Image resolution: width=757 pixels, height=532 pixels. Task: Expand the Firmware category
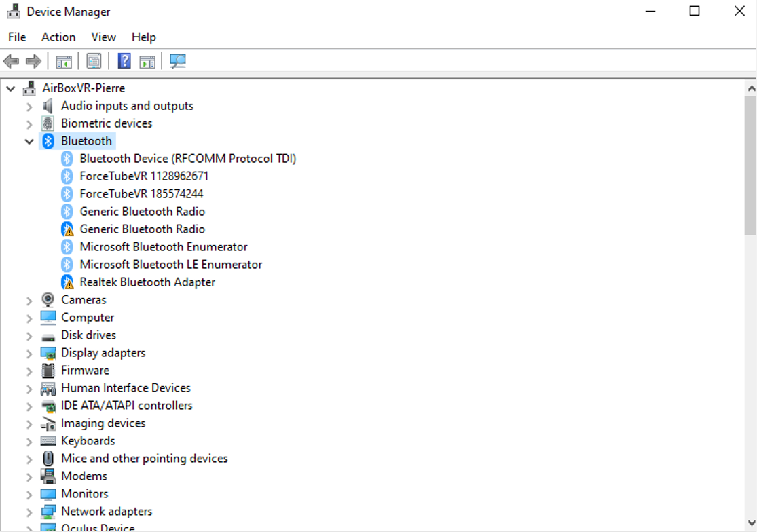click(29, 370)
